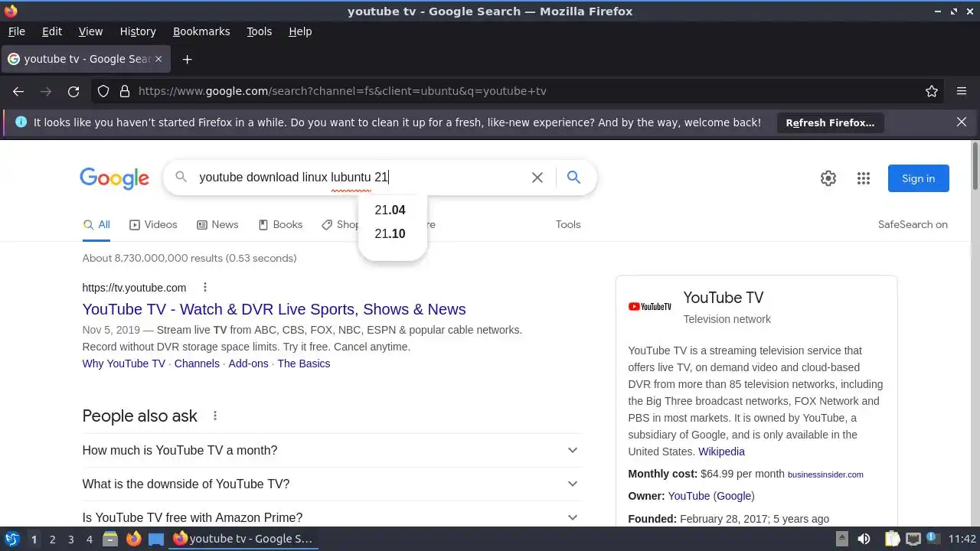The width and height of the screenshot is (980, 551).
Task: Open the View menu
Action: 90,31
